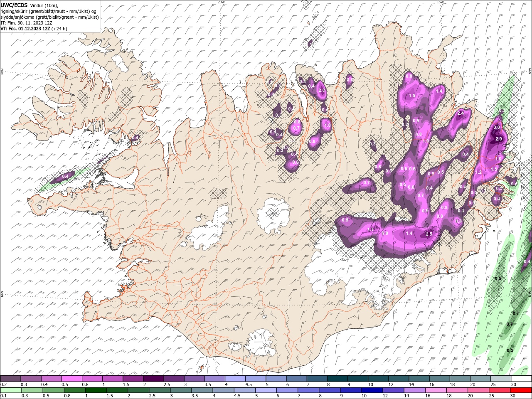Viewport: 532px width, 399px height.
Task: Click the 'IT: Fim. 30. 11. 2023 12Z' line
Action: 25,23
